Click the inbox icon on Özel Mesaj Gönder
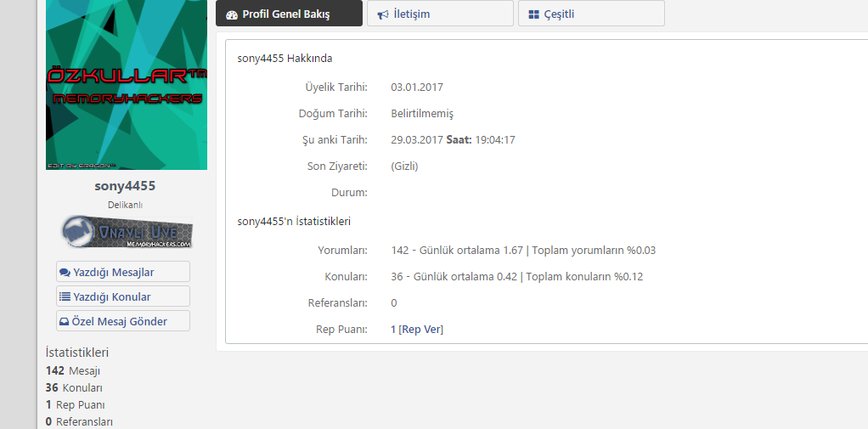The height and width of the screenshot is (429, 868). (65, 322)
